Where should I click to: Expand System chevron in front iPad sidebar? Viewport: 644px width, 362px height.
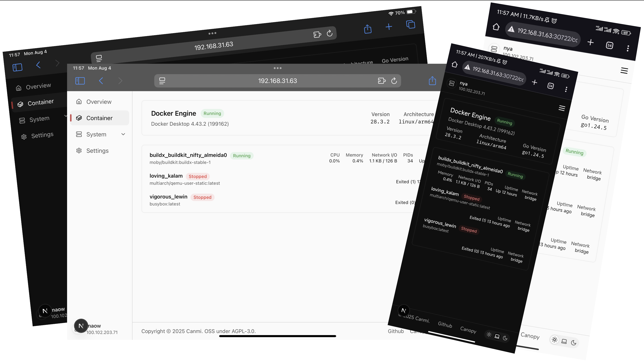click(123, 134)
